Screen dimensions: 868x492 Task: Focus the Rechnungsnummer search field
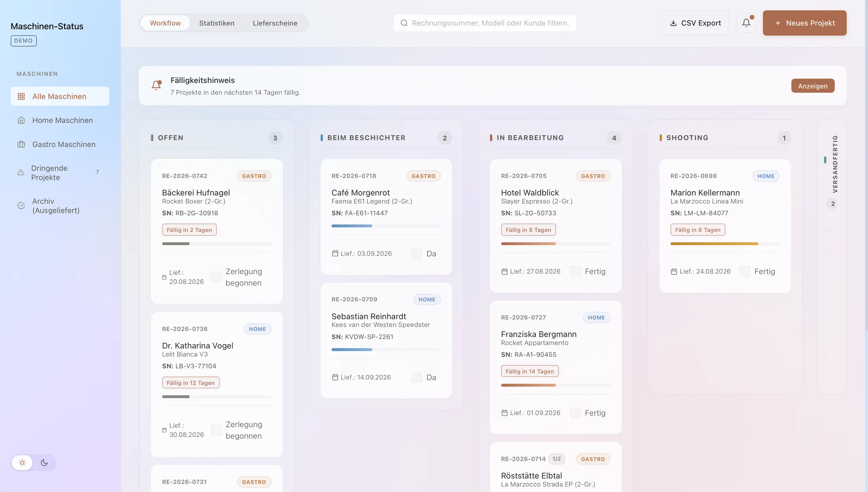pyautogui.click(x=485, y=23)
